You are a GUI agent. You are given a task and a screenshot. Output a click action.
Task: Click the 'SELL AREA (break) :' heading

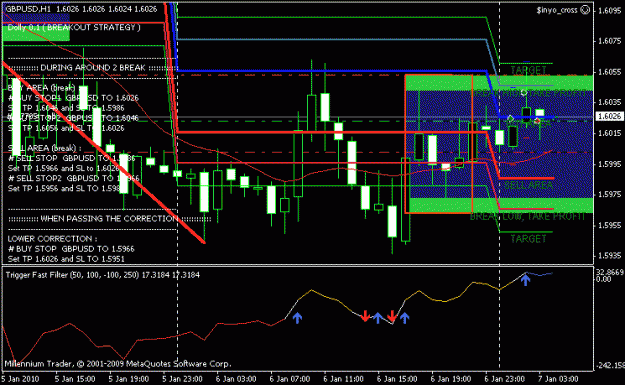45,148
